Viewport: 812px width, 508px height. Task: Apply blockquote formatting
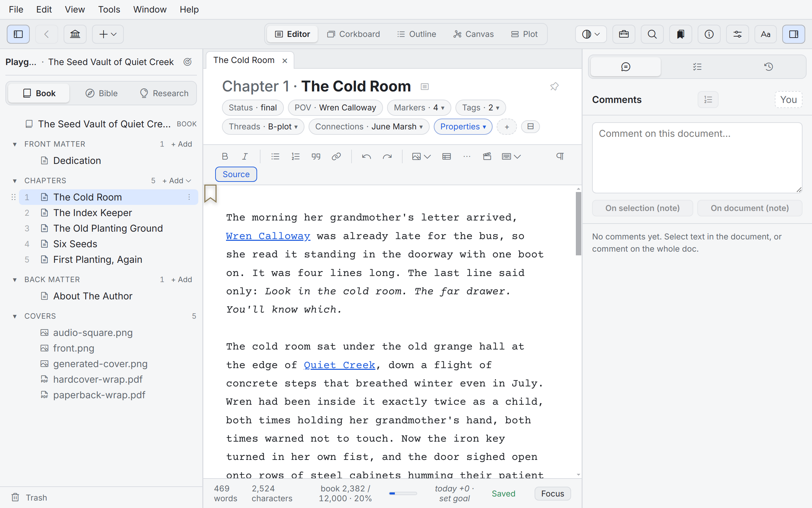click(316, 156)
